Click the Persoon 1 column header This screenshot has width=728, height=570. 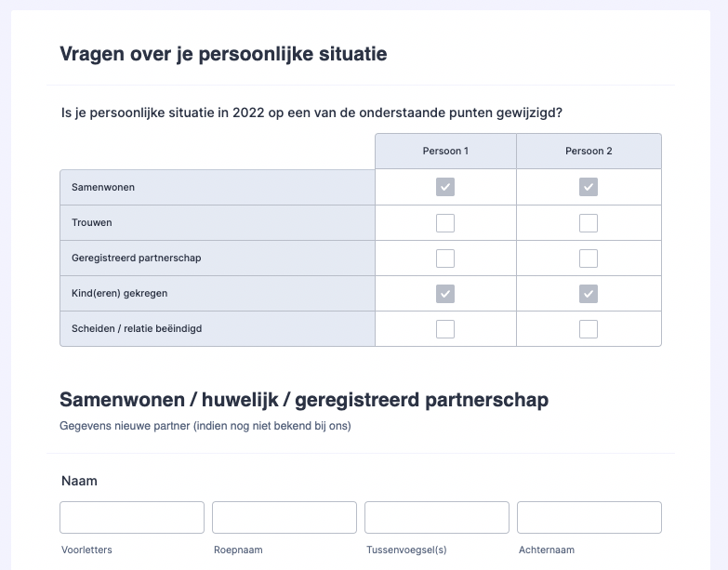click(445, 152)
